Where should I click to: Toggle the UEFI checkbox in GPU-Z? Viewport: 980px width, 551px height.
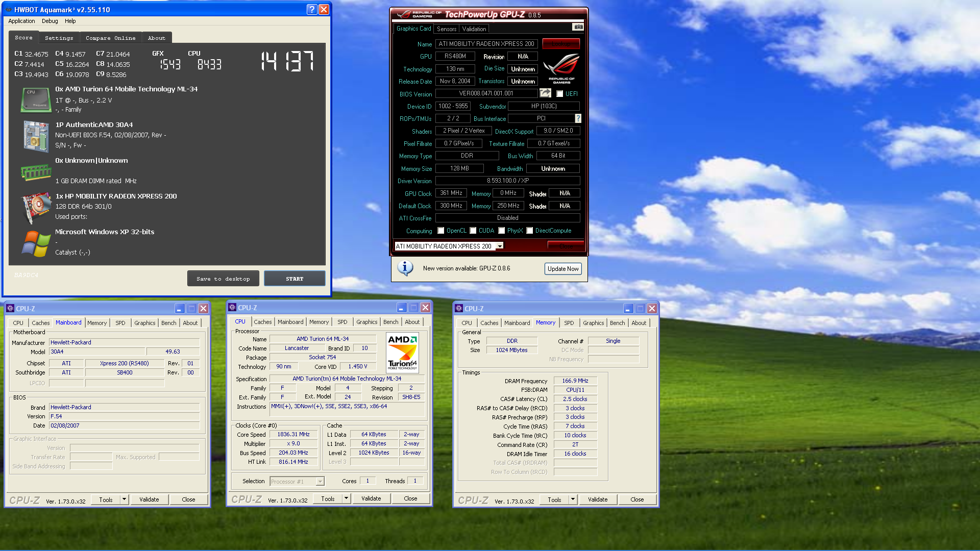(x=559, y=94)
